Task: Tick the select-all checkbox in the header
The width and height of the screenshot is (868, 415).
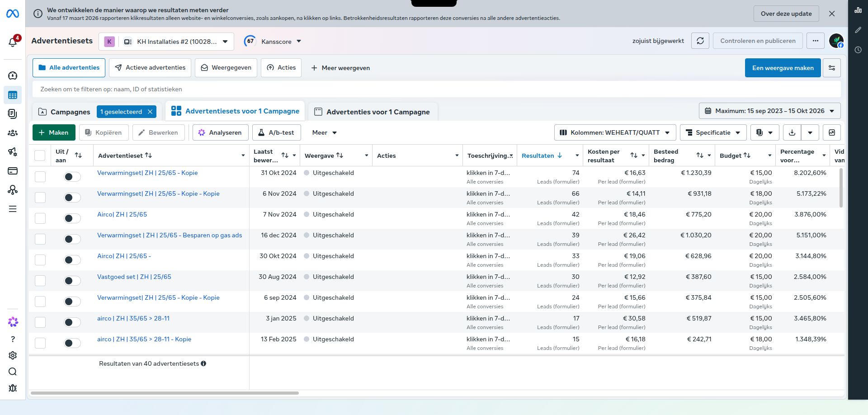Action: [40, 156]
